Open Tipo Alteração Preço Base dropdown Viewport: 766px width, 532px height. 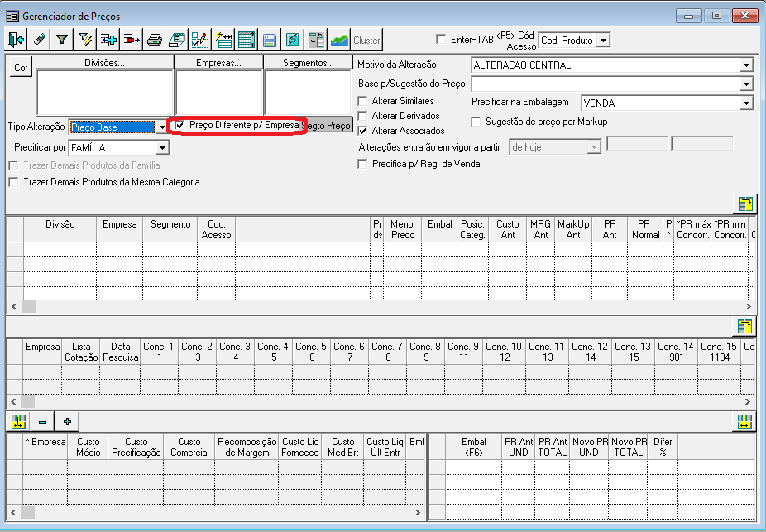coord(161,127)
